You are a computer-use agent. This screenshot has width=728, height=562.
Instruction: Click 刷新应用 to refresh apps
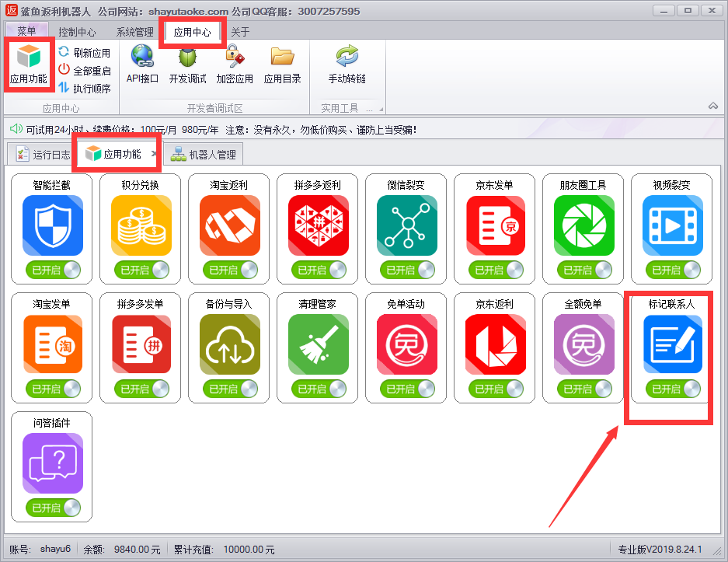click(x=85, y=53)
